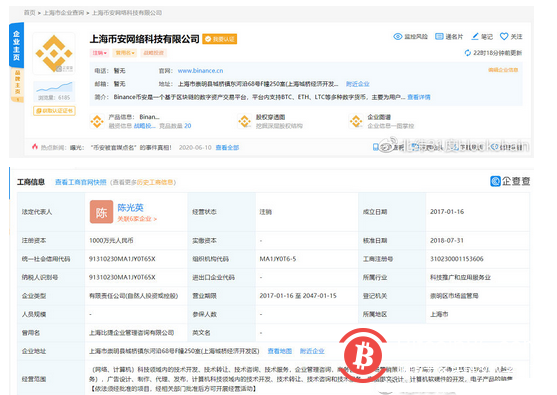Open the 查看工商官网快照 link
Viewport: 557px width, 395px height.
(81, 182)
